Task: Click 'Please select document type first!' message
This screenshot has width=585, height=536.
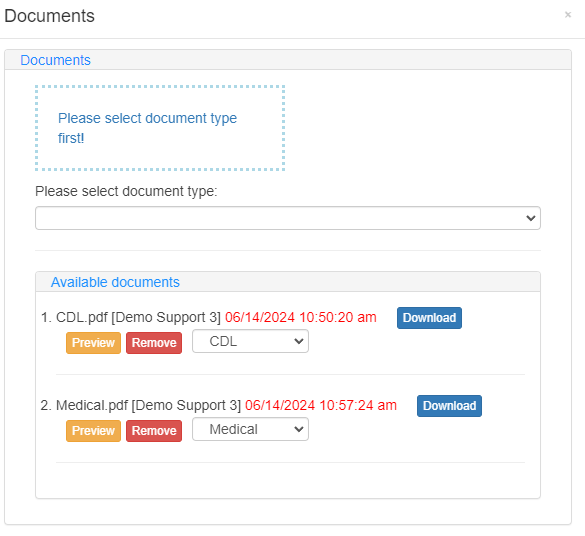Action: coord(147,128)
